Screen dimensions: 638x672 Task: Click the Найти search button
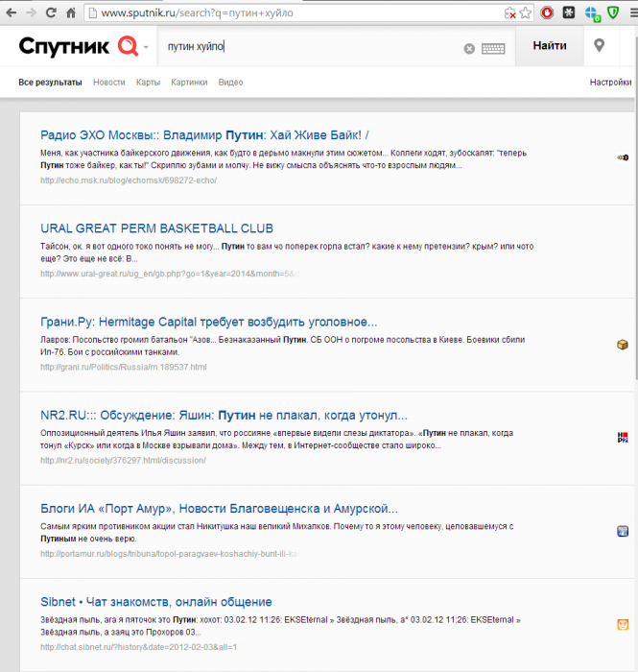tap(550, 46)
